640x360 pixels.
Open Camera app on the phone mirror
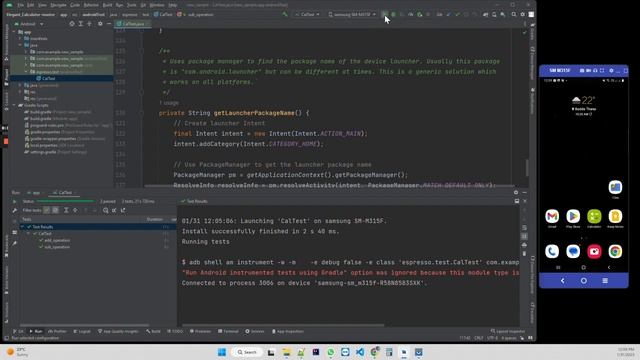(x=594, y=251)
